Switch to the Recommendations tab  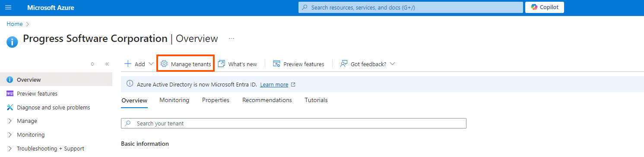(x=267, y=100)
